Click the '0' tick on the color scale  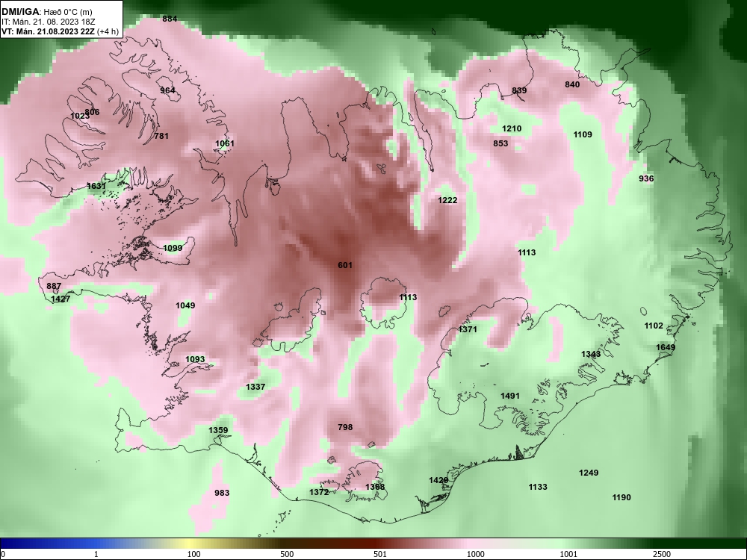pyautogui.click(x=2, y=554)
